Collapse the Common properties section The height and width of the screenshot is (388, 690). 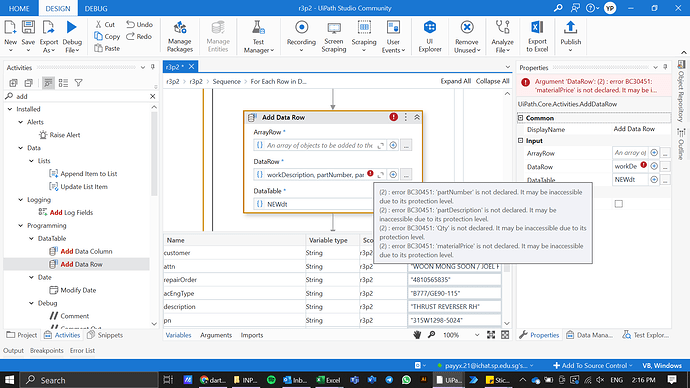(521, 118)
